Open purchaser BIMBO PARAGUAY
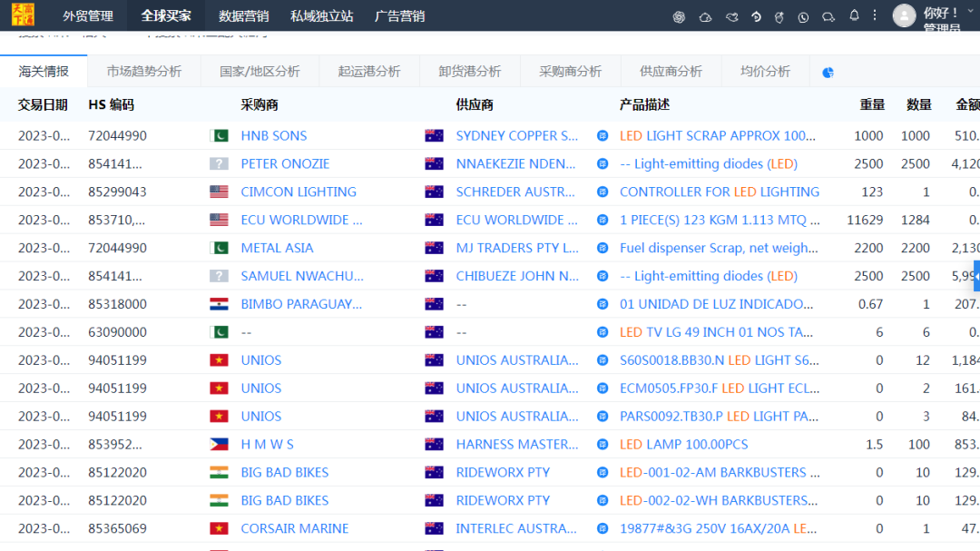 [301, 304]
